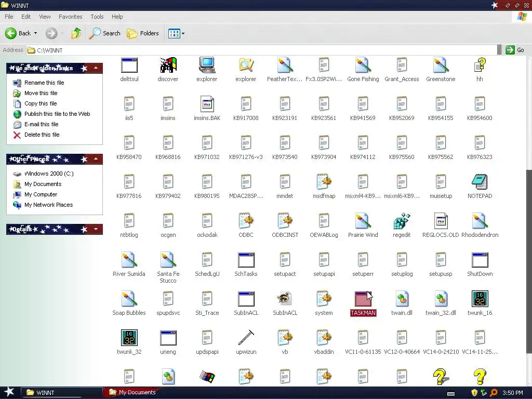Open the Tools menu
Viewport: 532px width, 399px height.
(x=97, y=17)
